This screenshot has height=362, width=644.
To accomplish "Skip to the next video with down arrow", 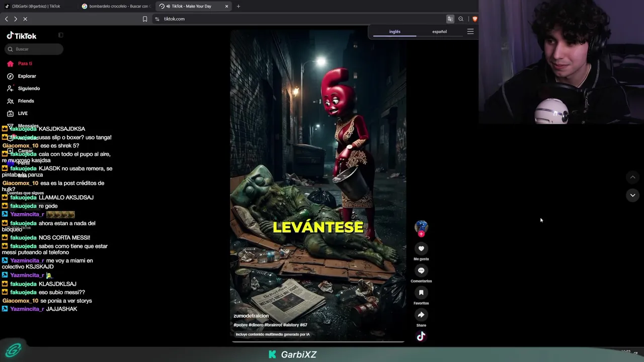I will [x=633, y=195].
